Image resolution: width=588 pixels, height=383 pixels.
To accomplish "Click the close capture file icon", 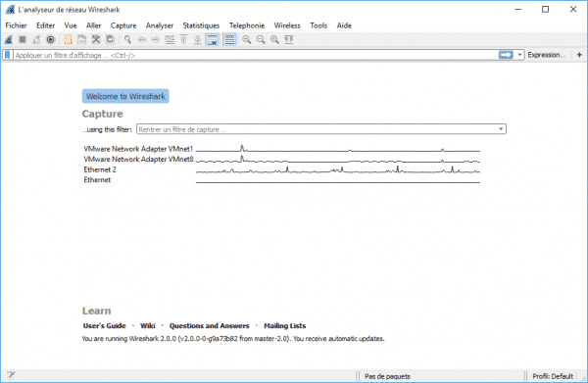I will 96,40.
